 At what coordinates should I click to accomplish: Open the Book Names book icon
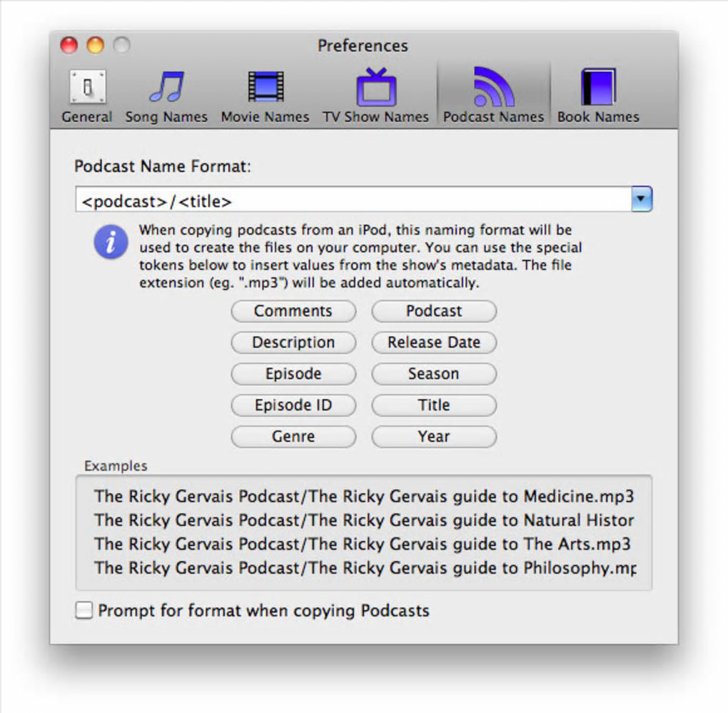point(599,86)
